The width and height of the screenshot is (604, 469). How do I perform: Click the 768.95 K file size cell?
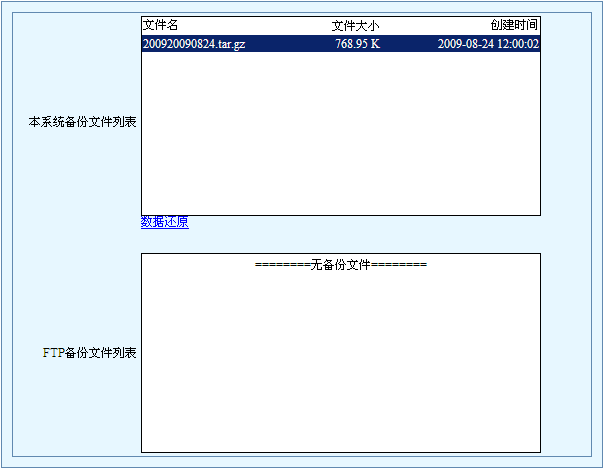pyautogui.click(x=357, y=44)
